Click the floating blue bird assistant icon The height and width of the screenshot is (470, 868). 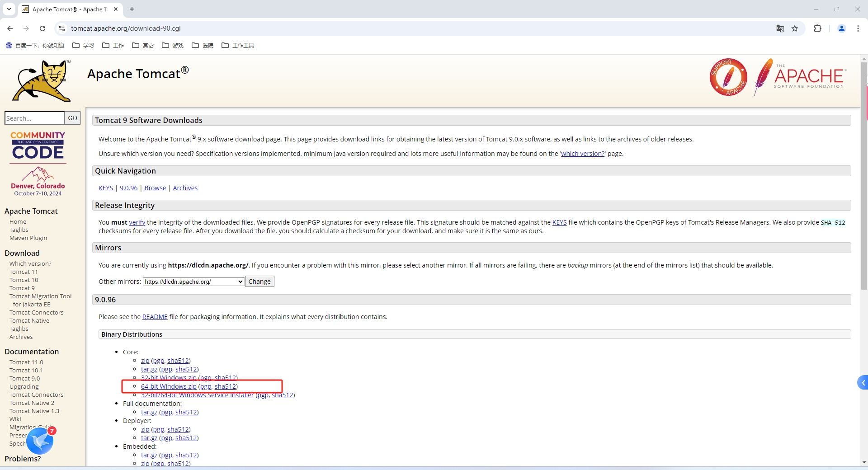pyautogui.click(x=40, y=441)
